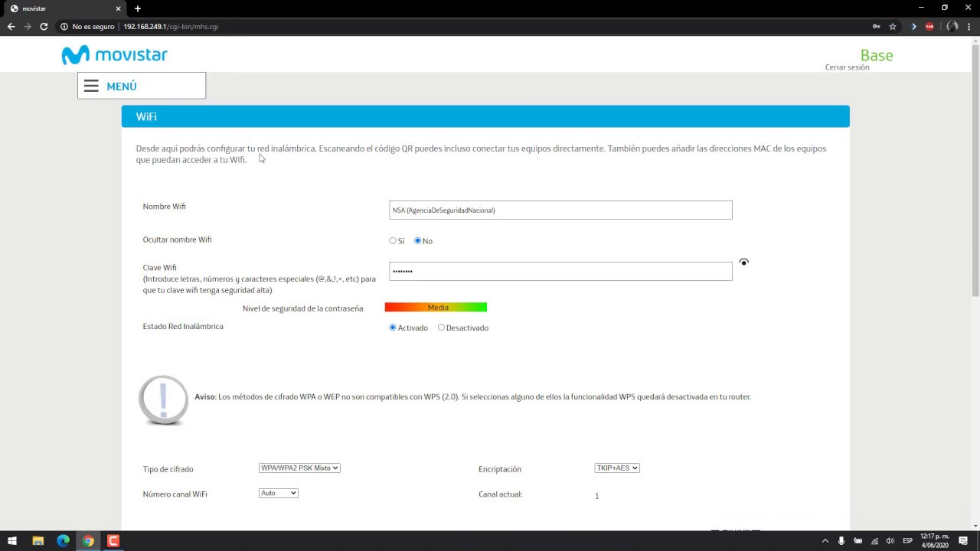Screen dimensions: 980x551
Task: Open the Windows notification center icon
Action: 963,541
